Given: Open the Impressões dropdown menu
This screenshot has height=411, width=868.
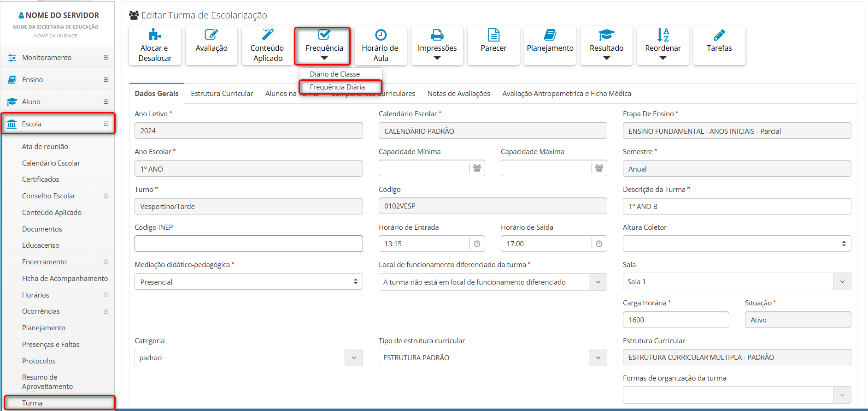Looking at the screenshot, I should (437, 48).
